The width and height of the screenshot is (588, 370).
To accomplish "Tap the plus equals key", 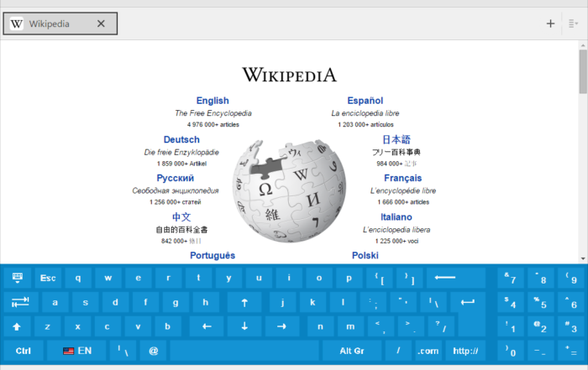I will click(x=570, y=351).
